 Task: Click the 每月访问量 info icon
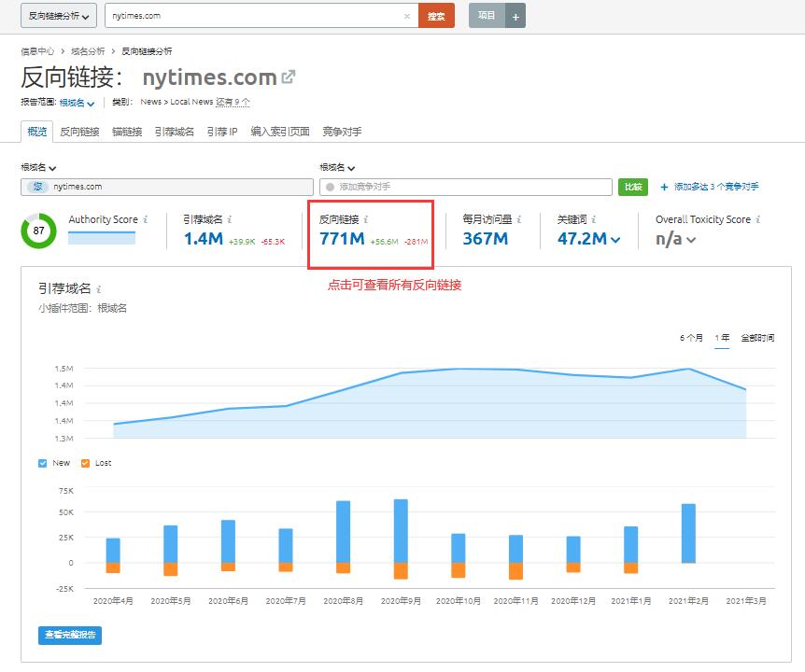point(516,222)
